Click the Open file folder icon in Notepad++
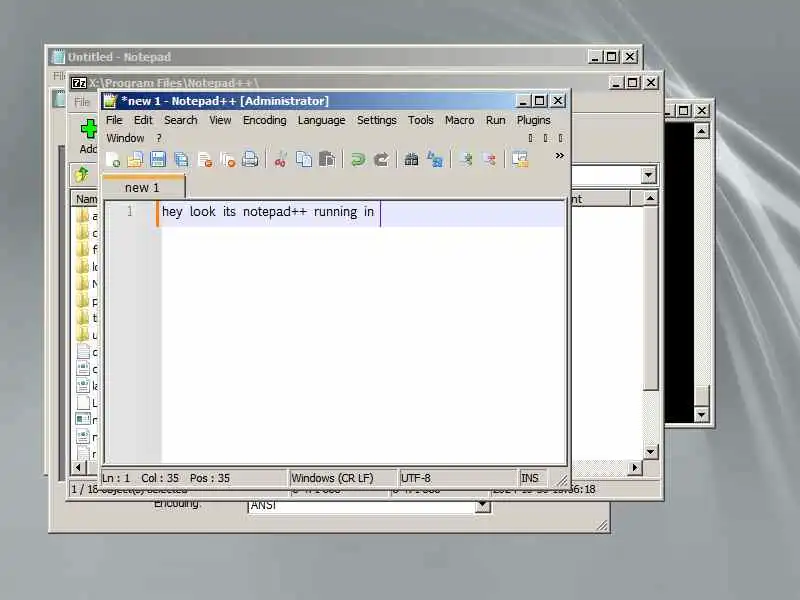The height and width of the screenshot is (600, 800). 135,160
